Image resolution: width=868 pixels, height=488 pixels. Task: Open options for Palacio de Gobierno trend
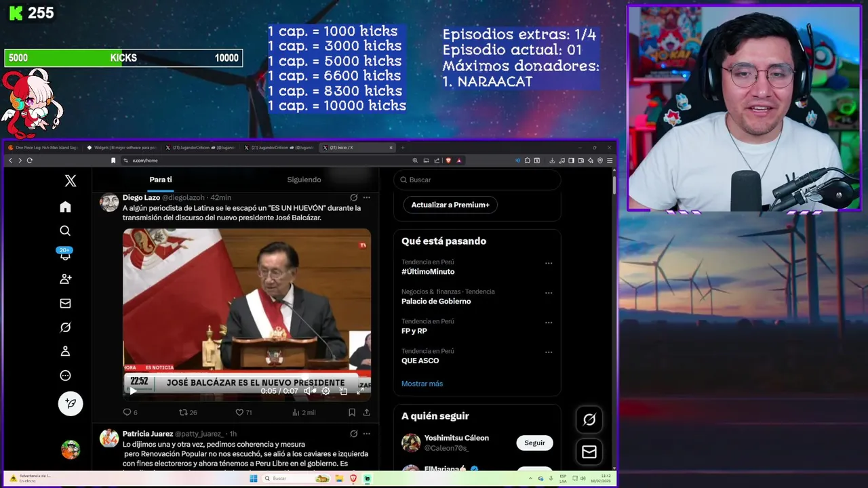point(549,293)
